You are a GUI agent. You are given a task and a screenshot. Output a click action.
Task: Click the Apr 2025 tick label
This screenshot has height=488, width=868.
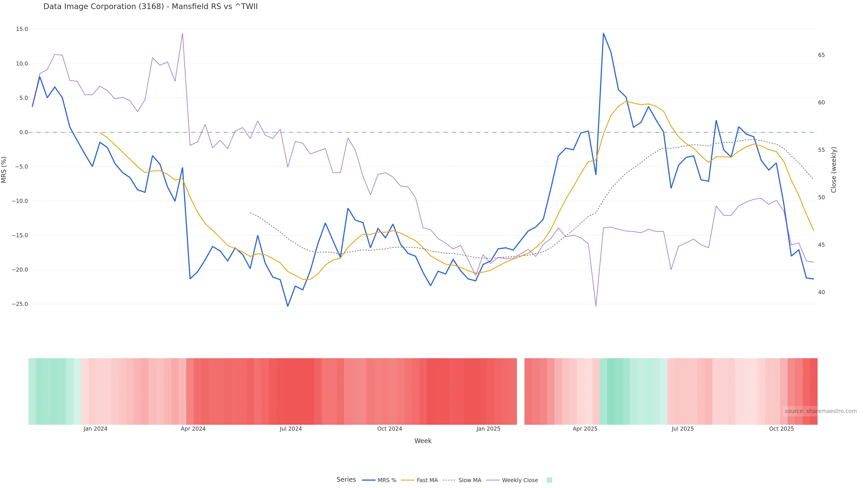585,429
